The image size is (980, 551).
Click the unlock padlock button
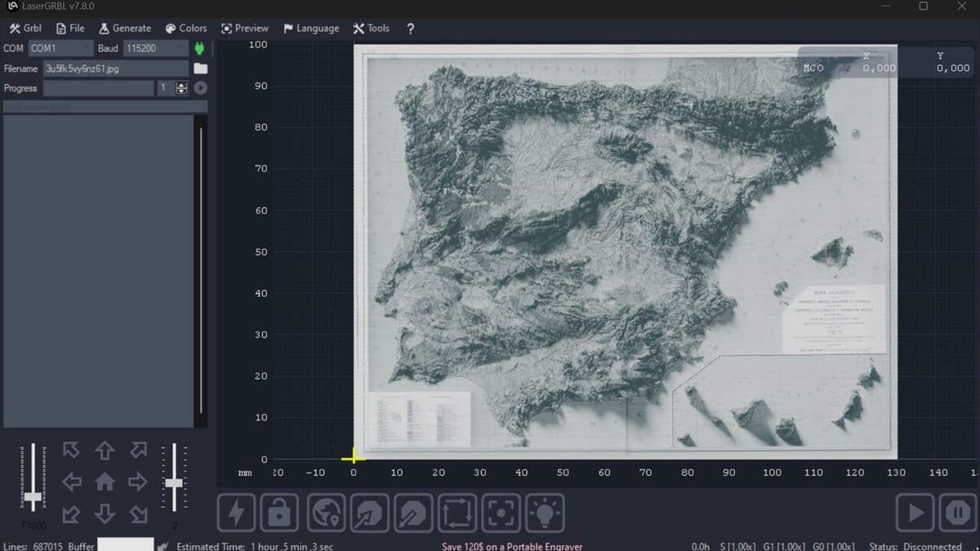coord(280,513)
